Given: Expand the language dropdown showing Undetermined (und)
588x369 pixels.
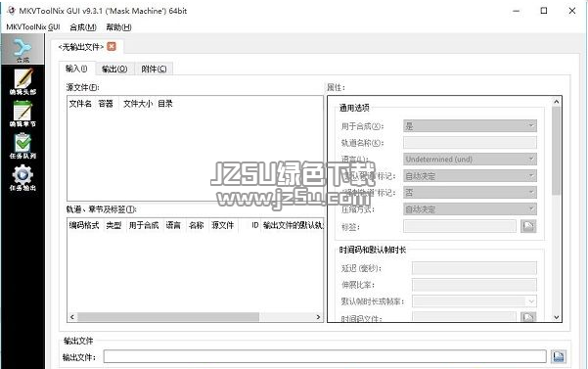Looking at the screenshot, I should click(470, 159).
